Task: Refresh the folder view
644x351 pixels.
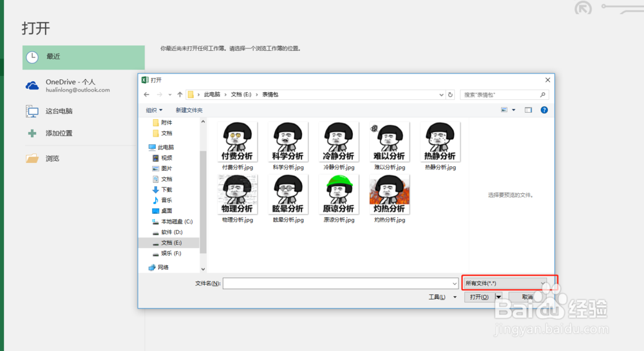Action: point(450,95)
